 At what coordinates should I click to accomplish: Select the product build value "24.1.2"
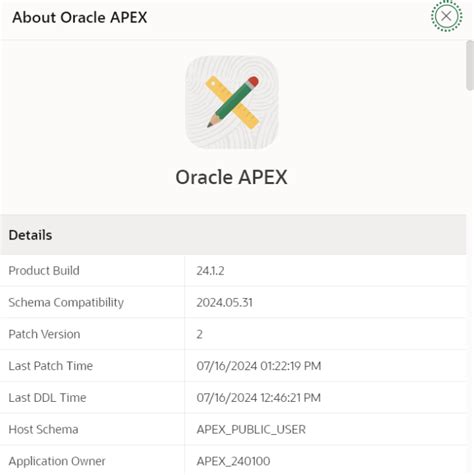pos(210,271)
